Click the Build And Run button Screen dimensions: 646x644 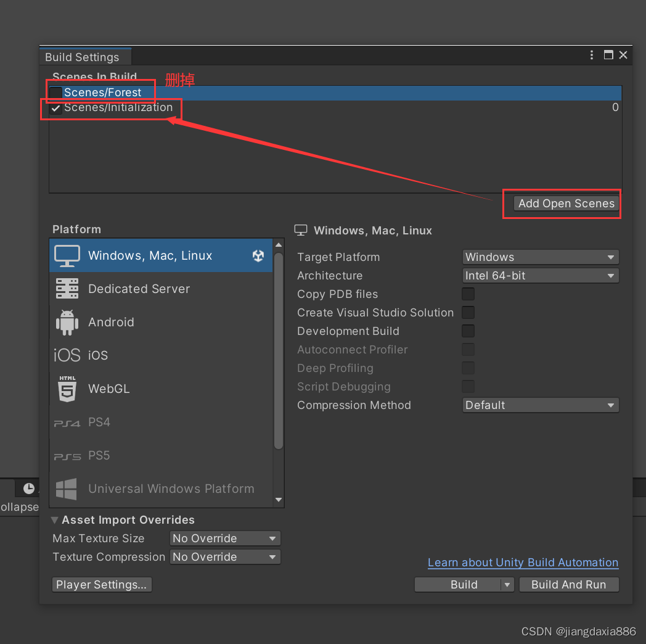pyautogui.click(x=568, y=585)
